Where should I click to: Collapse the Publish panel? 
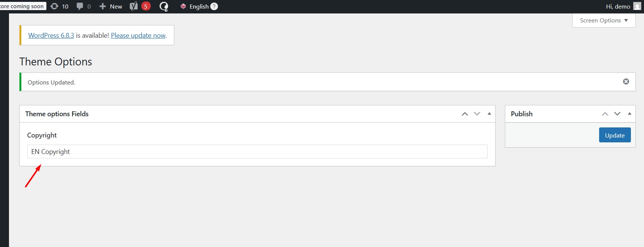(629, 114)
